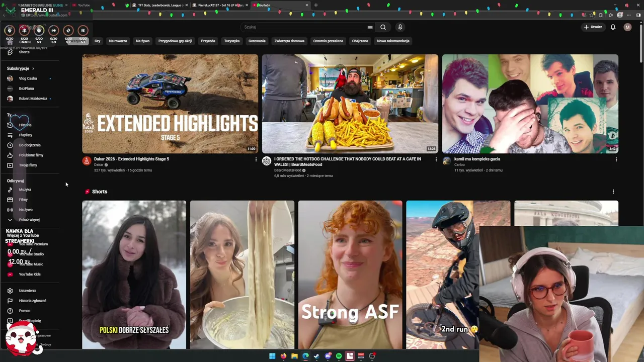Viewport: 644px width, 362px height.
Task: Open Robert Makłowicz subscription
Action: click(x=33, y=99)
